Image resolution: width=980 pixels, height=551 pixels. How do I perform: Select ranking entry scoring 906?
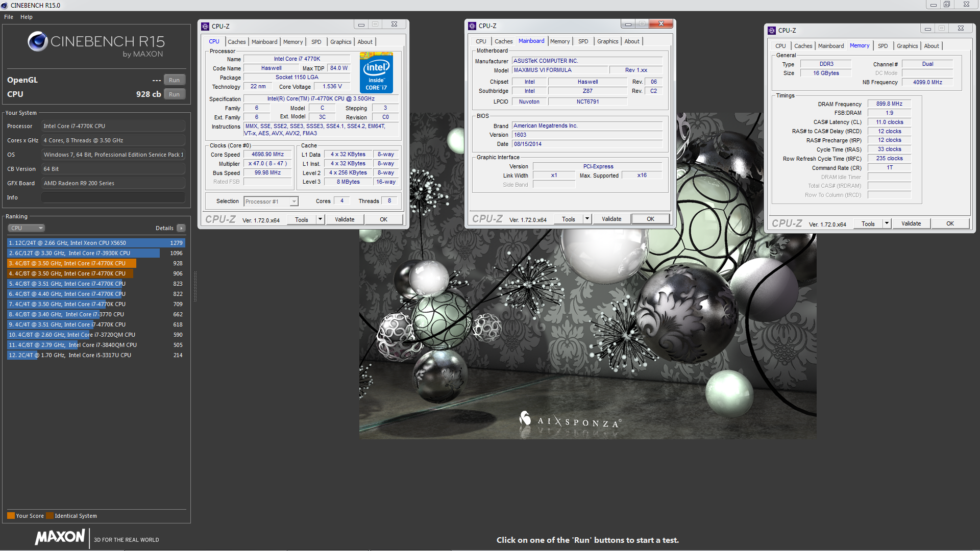[96, 273]
